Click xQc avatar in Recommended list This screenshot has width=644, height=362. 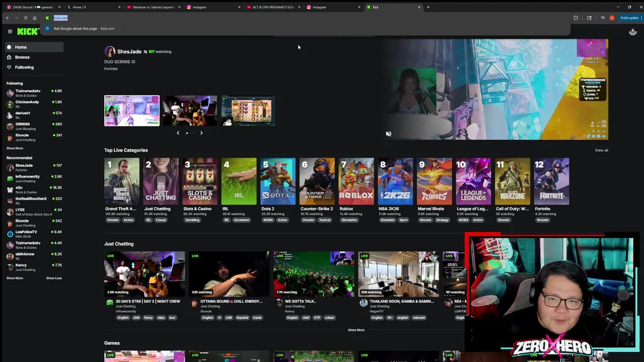click(x=10, y=190)
